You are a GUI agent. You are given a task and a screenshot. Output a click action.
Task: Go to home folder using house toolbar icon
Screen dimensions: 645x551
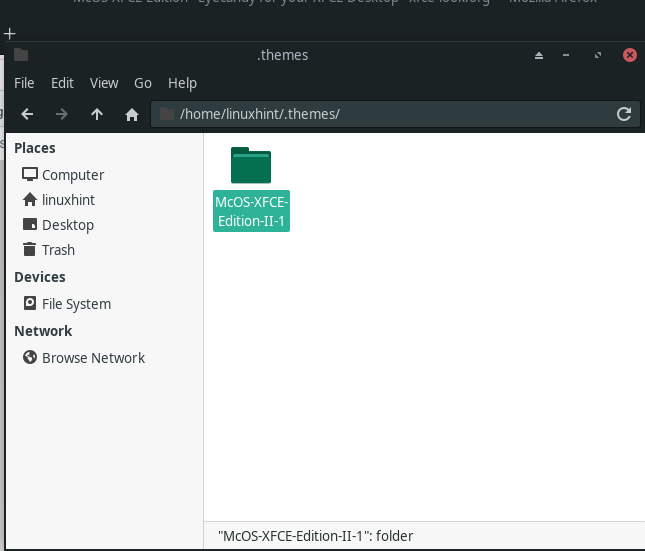click(x=132, y=114)
